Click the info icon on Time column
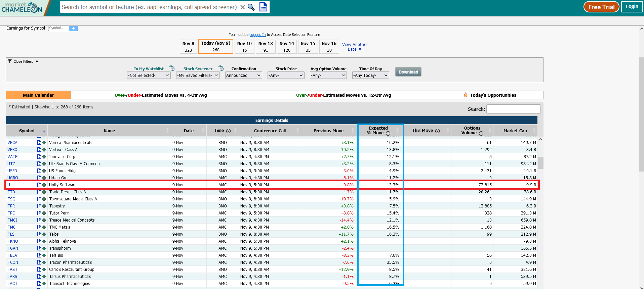Image resolution: width=644 pixels, height=289 pixels. tap(229, 131)
